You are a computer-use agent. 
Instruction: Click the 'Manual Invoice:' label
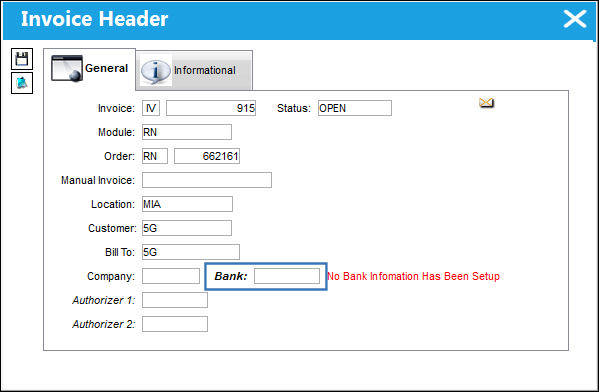(x=98, y=180)
